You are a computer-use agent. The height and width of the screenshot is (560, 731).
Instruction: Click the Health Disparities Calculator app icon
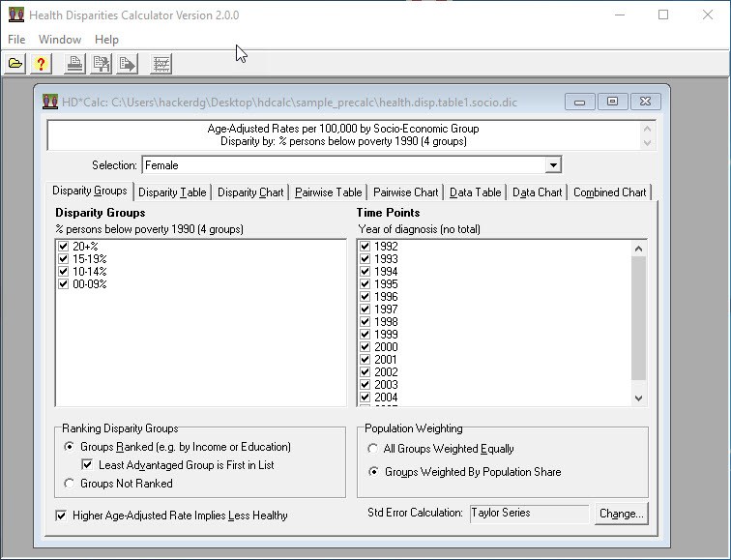[15, 15]
